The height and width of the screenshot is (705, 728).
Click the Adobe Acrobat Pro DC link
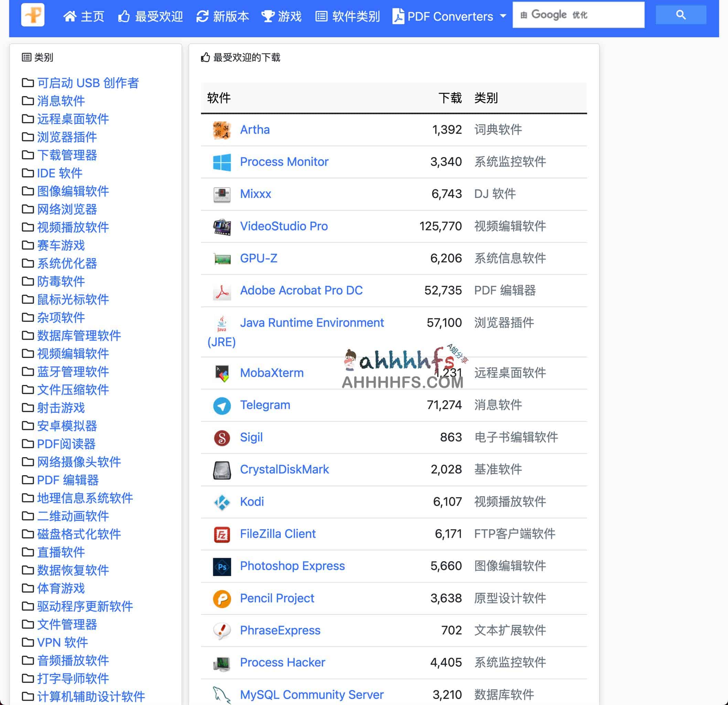(301, 291)
